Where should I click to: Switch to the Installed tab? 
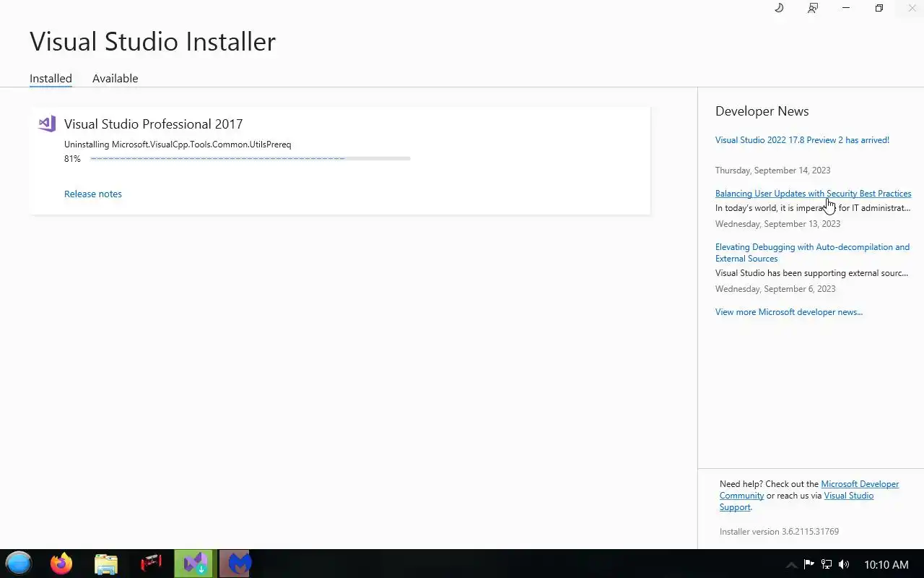[x=51, y=78]
